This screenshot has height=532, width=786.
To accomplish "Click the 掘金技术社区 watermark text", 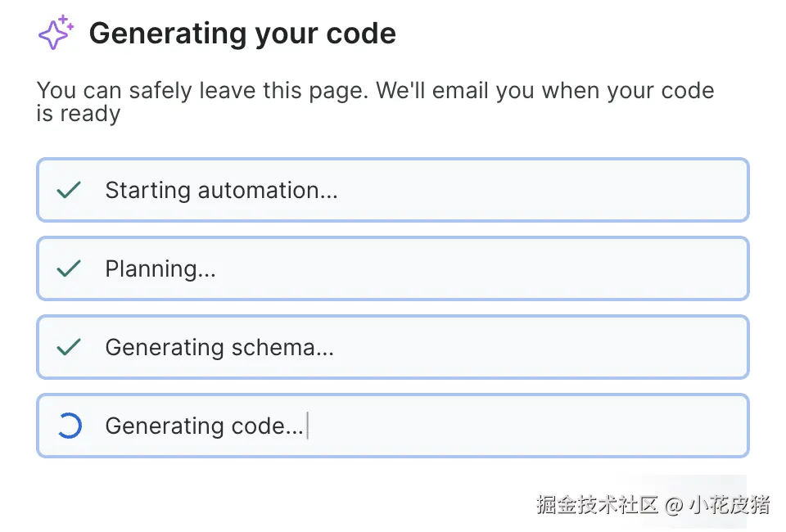I will [x=598, y=504].
